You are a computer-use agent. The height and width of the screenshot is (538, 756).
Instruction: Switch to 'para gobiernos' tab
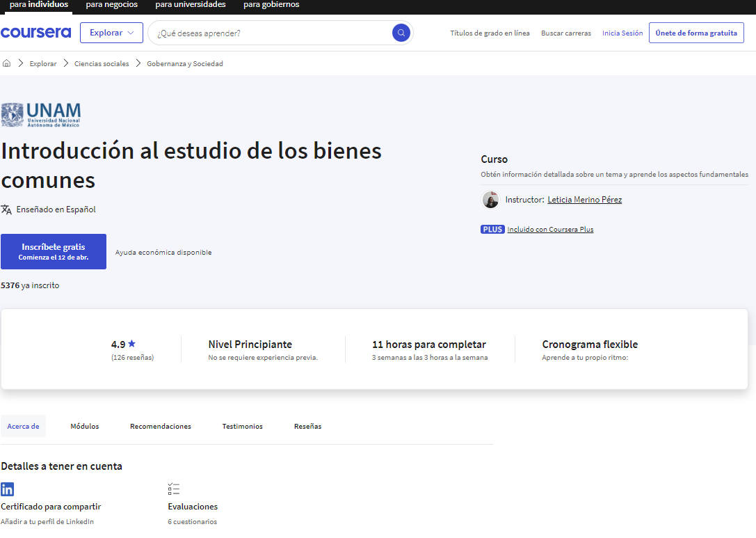click(271, 5)
